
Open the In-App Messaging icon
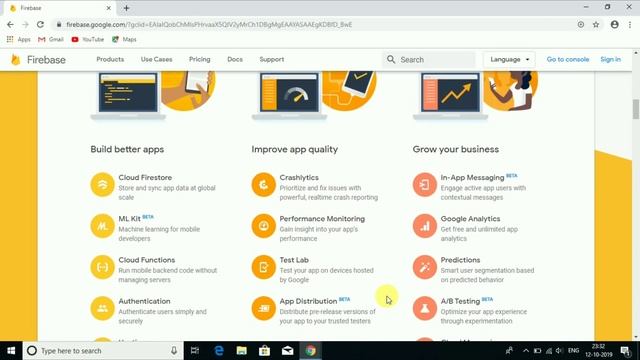(425, 184)
